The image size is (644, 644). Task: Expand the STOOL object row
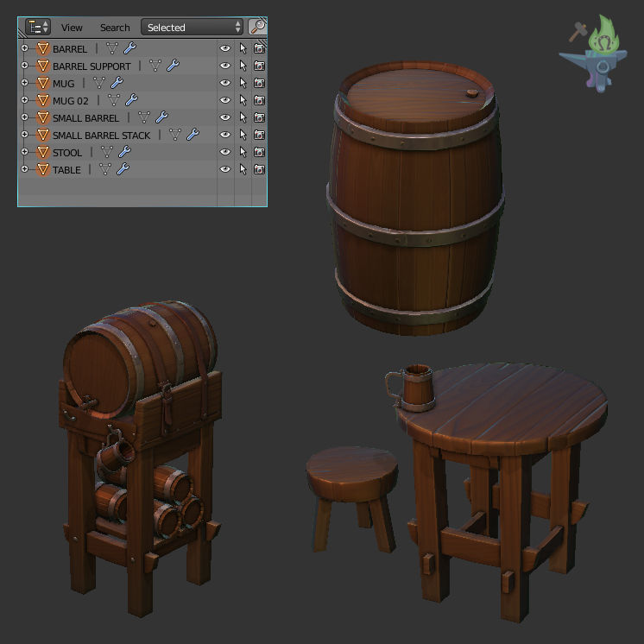(x=25, y=152)
